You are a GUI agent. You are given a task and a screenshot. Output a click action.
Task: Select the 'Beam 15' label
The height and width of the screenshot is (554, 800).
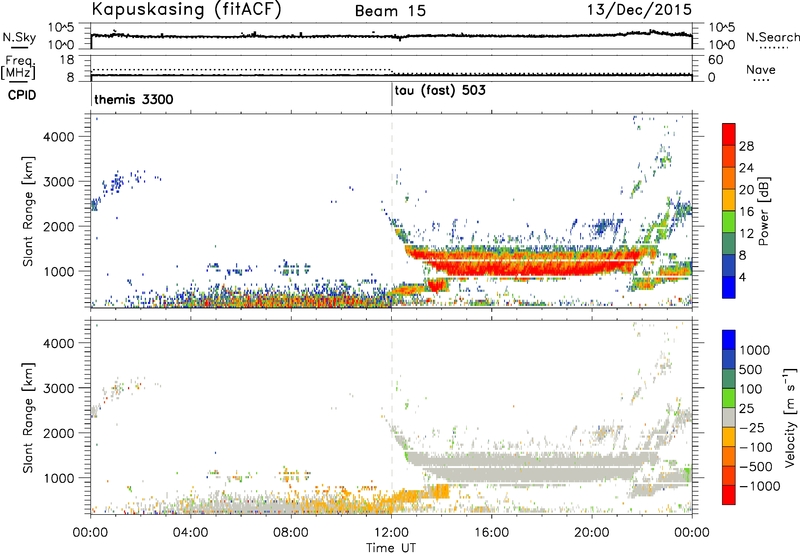click(390, 11)
